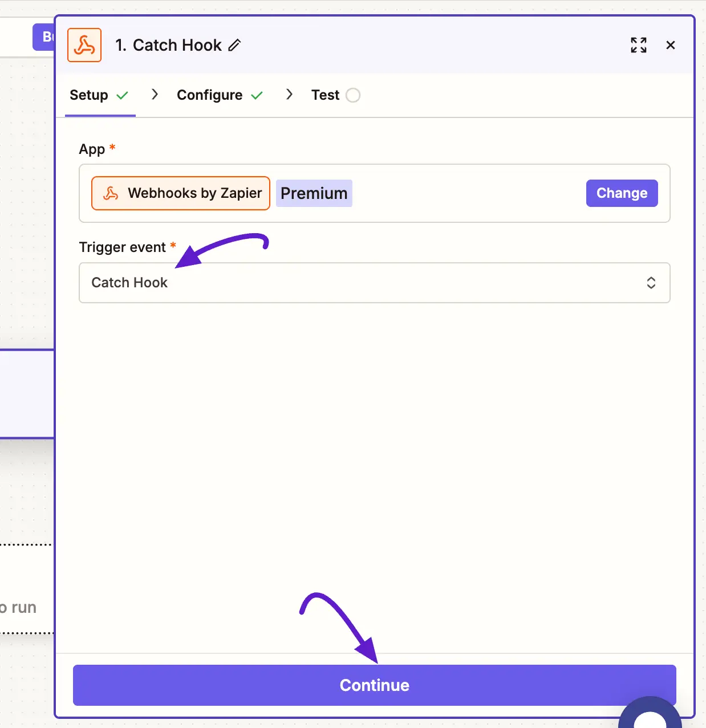Expand the panel to full screen
Viewport: 706px width, 728px height.
click(x=639, y=45)
